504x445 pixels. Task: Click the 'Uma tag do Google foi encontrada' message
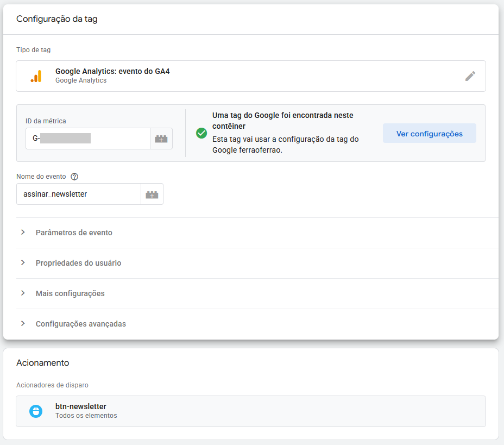(x=282, y=121)
